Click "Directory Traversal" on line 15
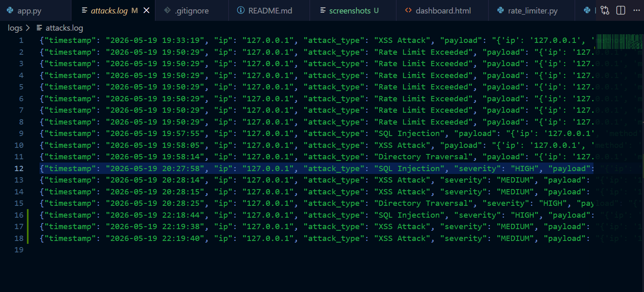 coord(423,203)
